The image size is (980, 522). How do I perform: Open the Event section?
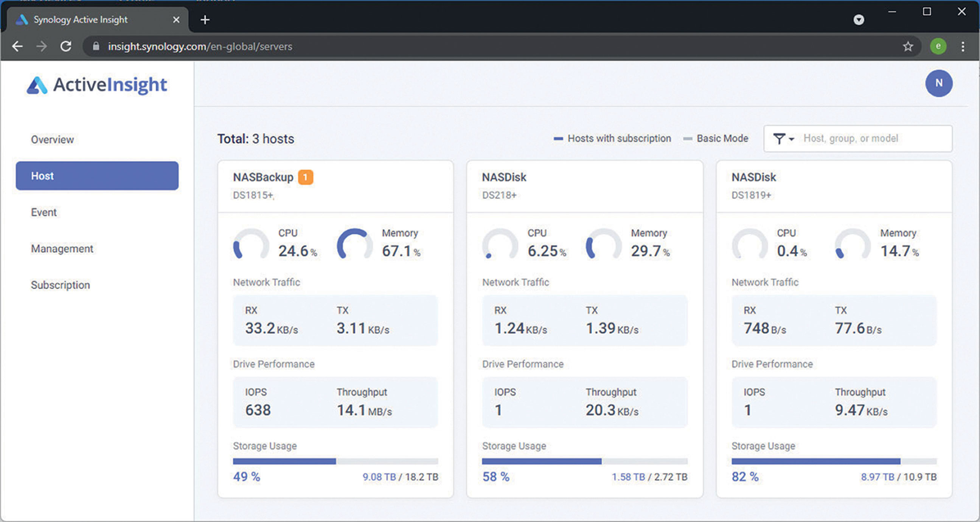[44, 212]
